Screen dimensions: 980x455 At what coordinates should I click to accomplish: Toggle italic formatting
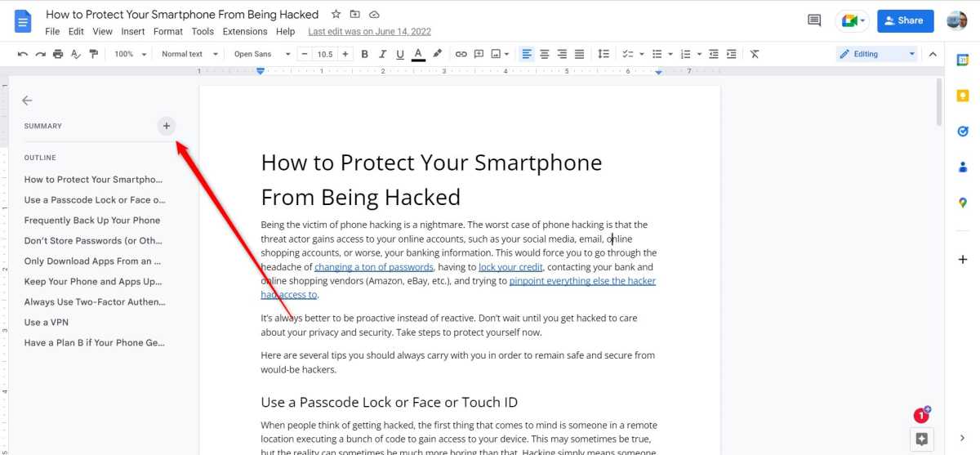coord(382,54)
